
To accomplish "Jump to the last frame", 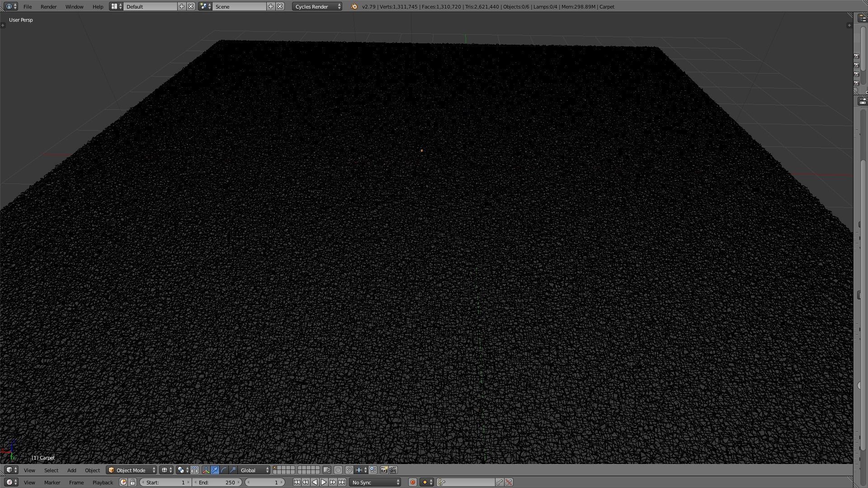I will tap(342, 482).
